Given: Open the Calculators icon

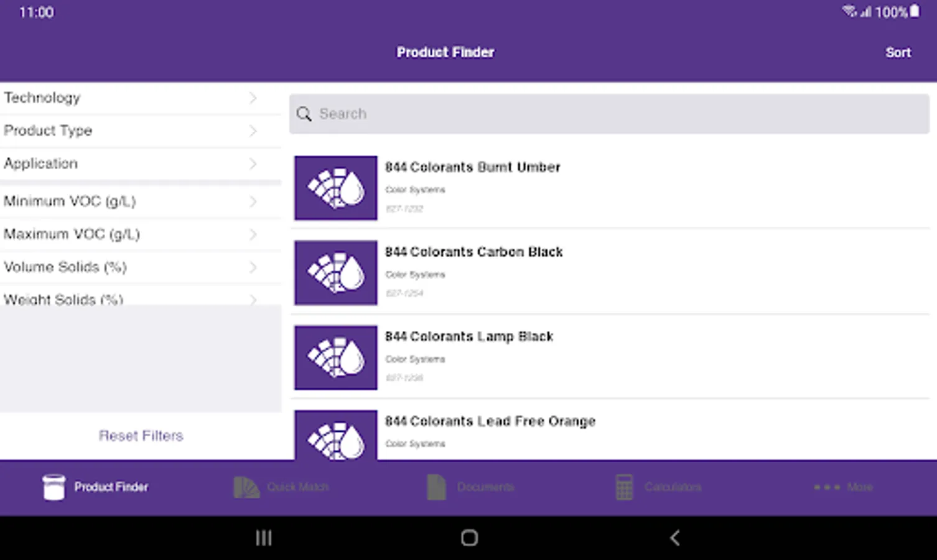Looking at the screenshot, I should coord(624,487).
